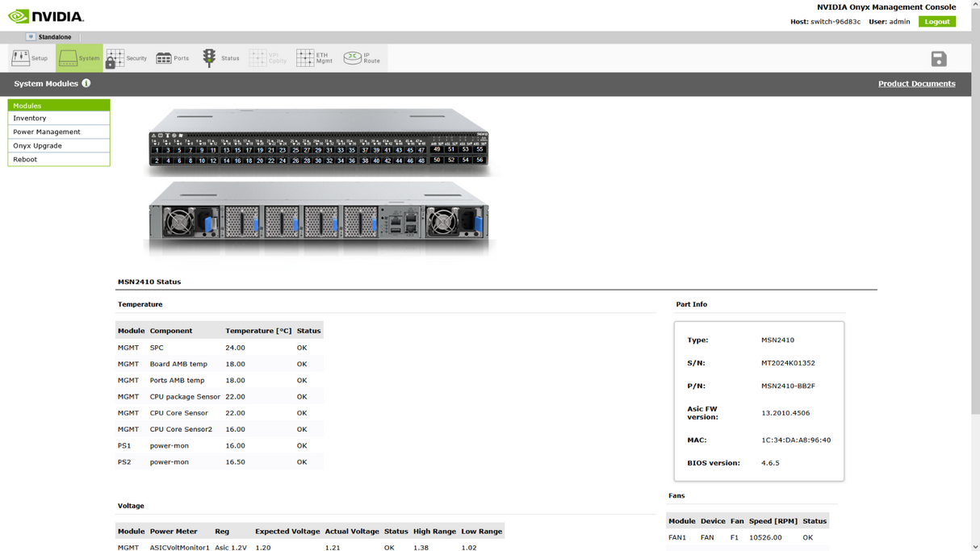Select Inventory in the side menu
Screen dimensions: 980x551
pos(59,119)
